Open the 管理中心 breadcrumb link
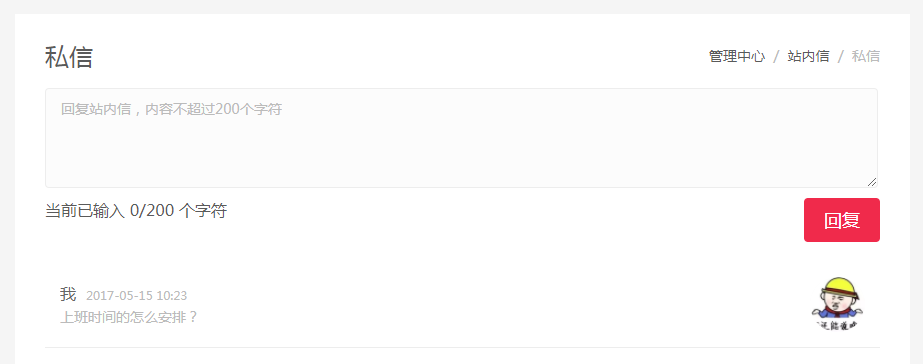 click(737, 57)
